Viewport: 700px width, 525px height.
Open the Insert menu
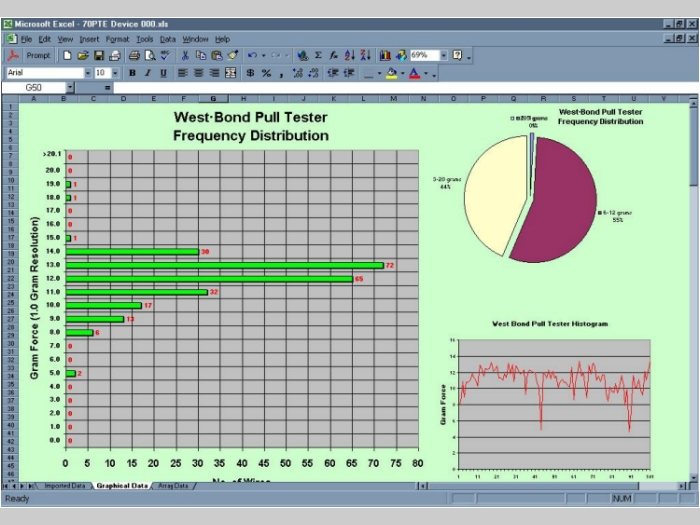coord(89,39)
